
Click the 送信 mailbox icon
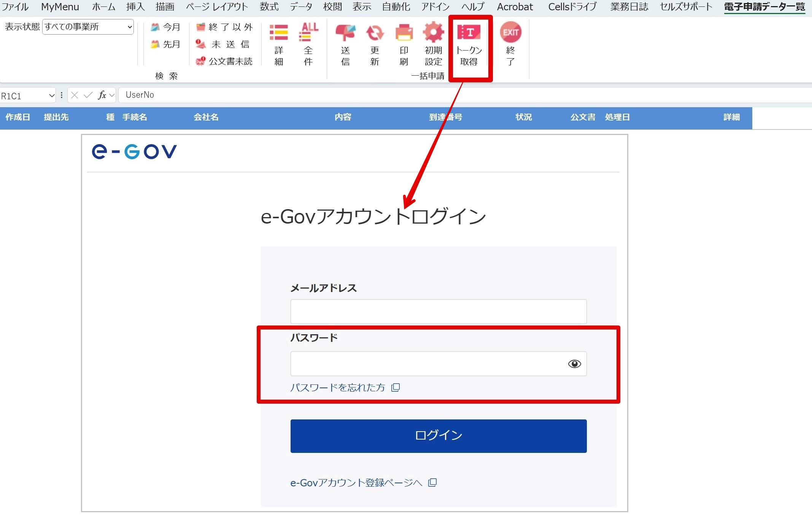(x=345, y=33)
